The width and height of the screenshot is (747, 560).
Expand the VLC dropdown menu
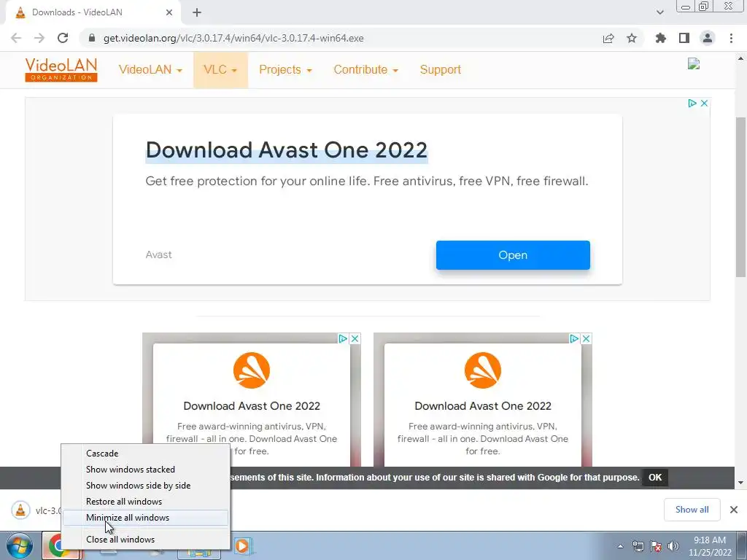[220, 69]
